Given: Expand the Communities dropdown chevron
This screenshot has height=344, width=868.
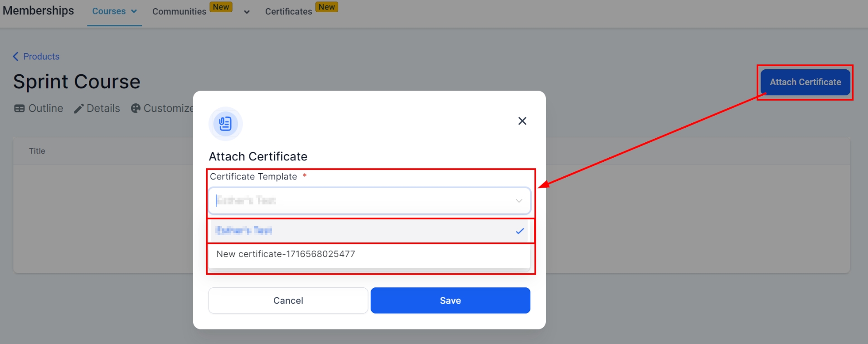Looking at the screenshot, I should (247, 12).
